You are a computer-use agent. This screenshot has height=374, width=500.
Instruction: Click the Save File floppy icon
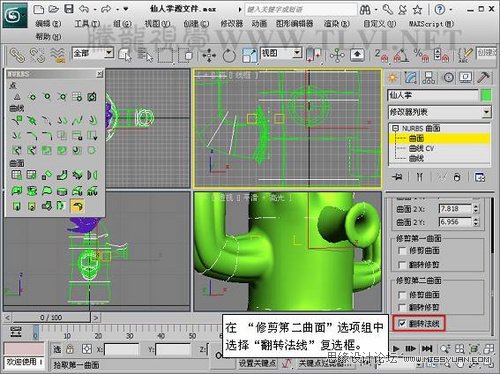coord(69,9)
